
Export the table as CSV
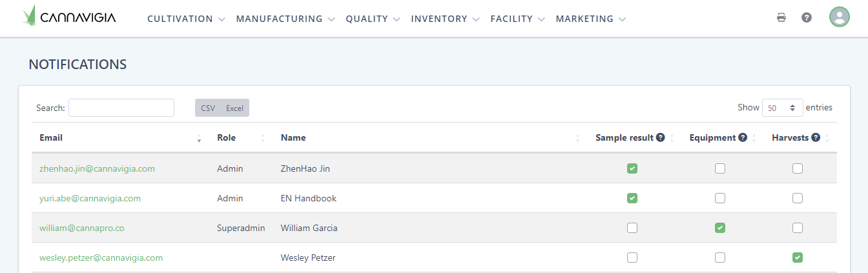pos(208,108)
